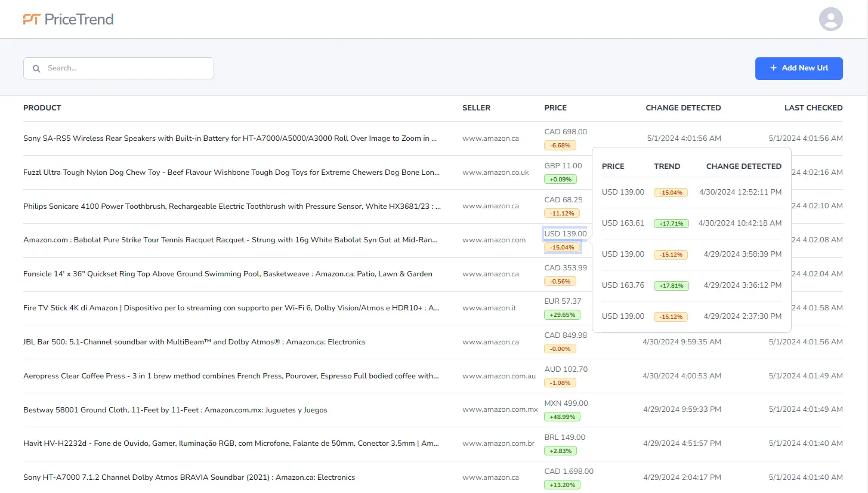This screenshot has height=493, width=868.
Task: Click the main table CHANGE DETECTED header
Action: point(683,108)
